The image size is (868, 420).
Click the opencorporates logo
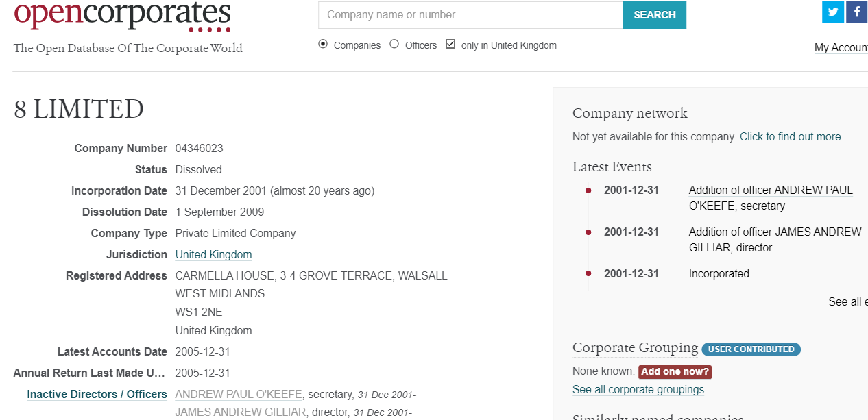click(122, 15)
